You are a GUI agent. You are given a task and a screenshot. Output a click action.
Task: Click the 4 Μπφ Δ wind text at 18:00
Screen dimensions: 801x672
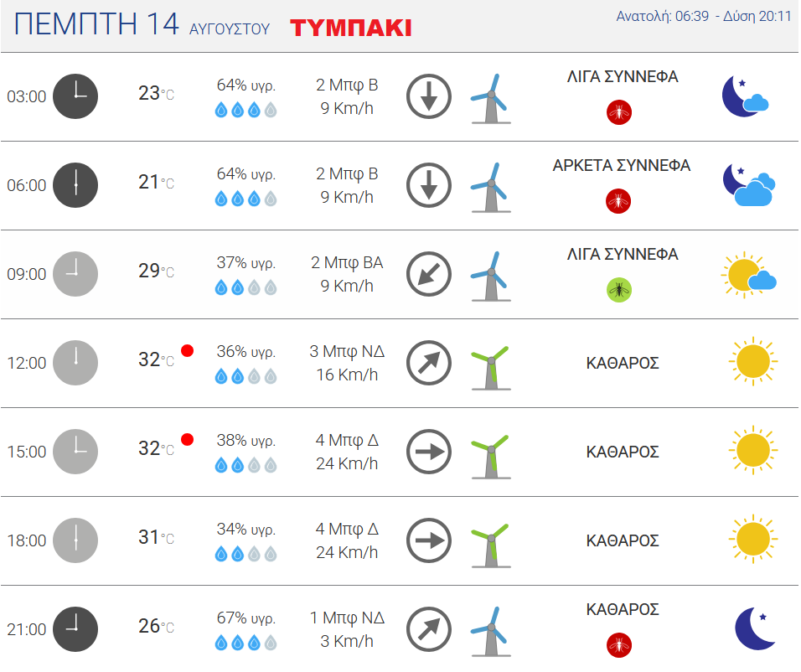tap(347, 529)
